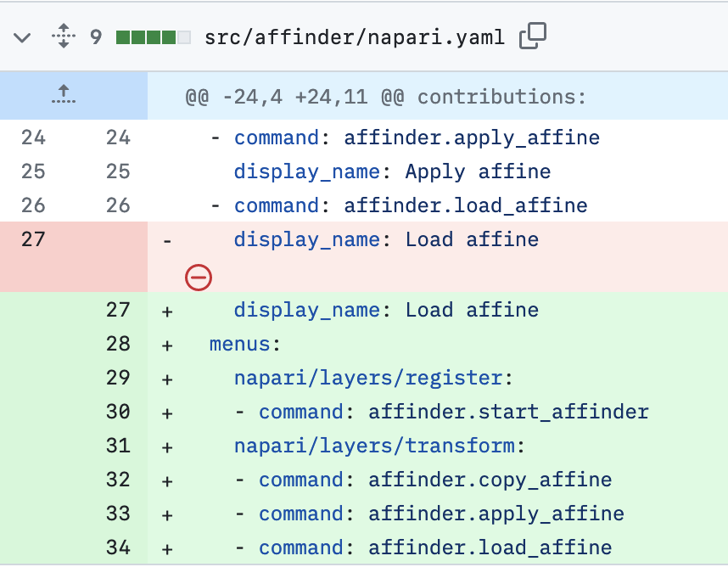Select old line number 24
Viewport: 728px width, 567px height.
[33, 138]
